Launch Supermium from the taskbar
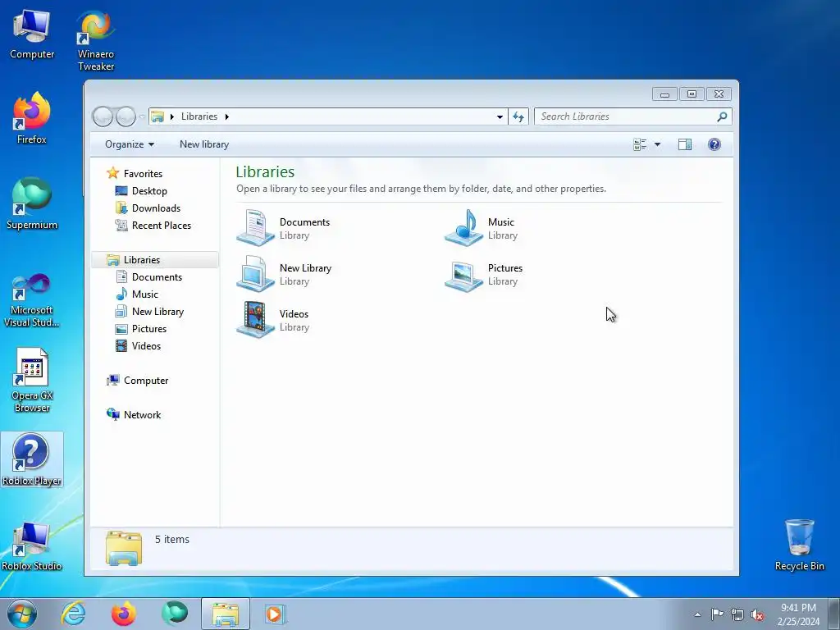 (175, 614)
